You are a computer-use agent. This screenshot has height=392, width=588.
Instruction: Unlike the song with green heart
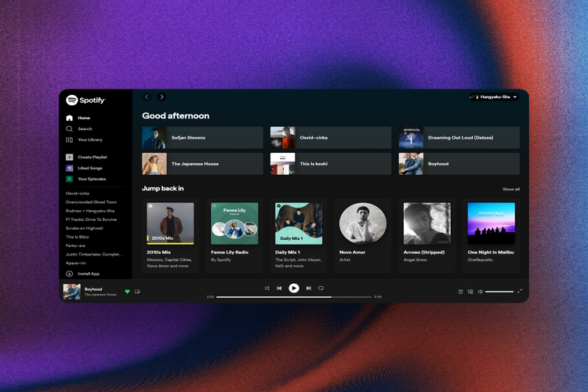pos(127,292)
